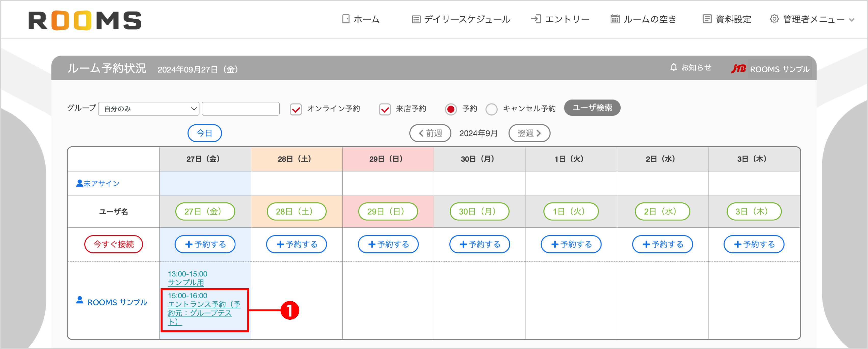868x349 pixels.
Task: Click the search input next to the group selector
Action: [240, 109]
